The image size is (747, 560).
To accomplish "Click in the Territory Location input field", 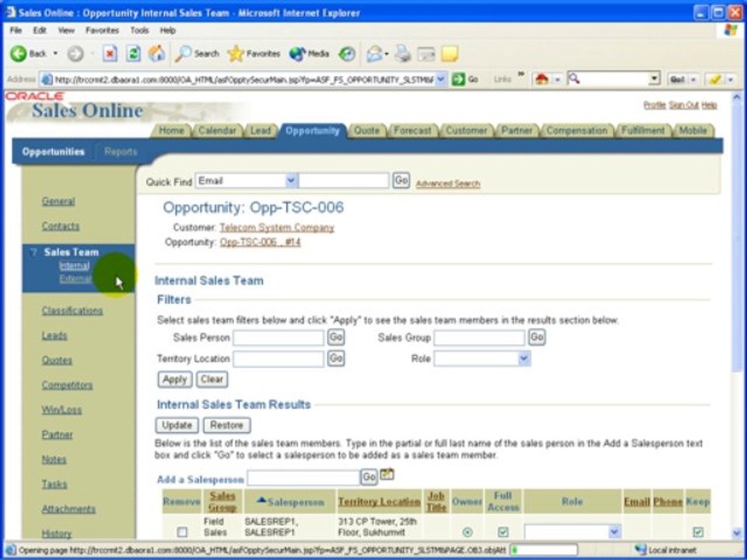I will point(279,359).
